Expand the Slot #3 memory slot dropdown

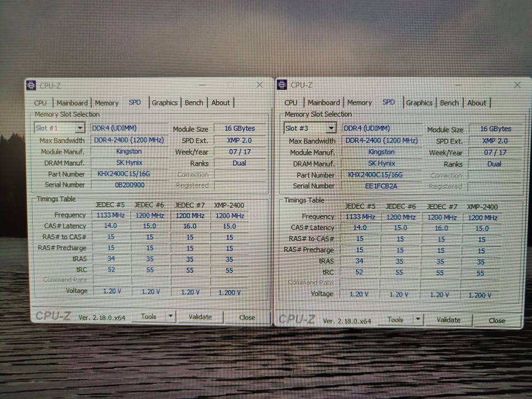[x=331, y=128]
